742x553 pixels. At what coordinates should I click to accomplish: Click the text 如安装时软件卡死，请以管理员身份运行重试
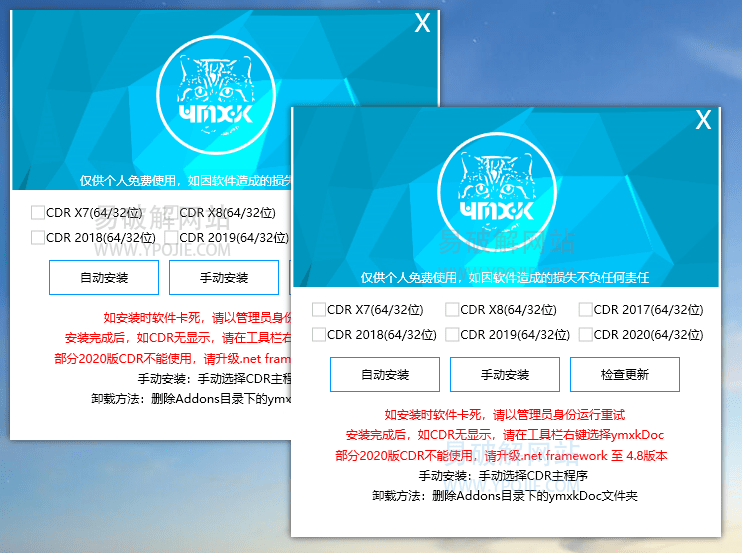(x=505, y=415)
